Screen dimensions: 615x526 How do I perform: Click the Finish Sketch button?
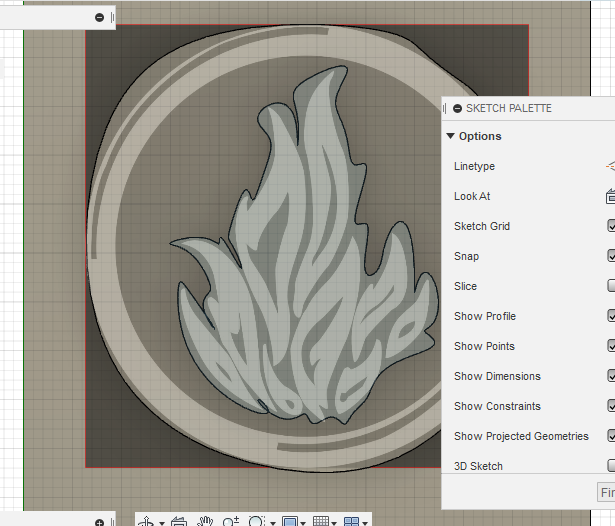pyautogui.click(x=606, y=492)
